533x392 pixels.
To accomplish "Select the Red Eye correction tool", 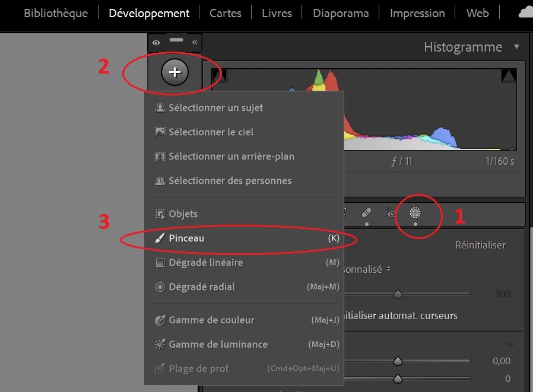I will pos(391,213).
